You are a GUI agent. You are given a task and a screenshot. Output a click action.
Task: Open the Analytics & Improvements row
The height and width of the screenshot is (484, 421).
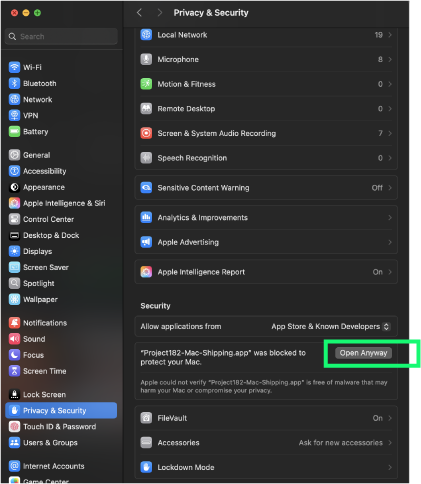266,218
